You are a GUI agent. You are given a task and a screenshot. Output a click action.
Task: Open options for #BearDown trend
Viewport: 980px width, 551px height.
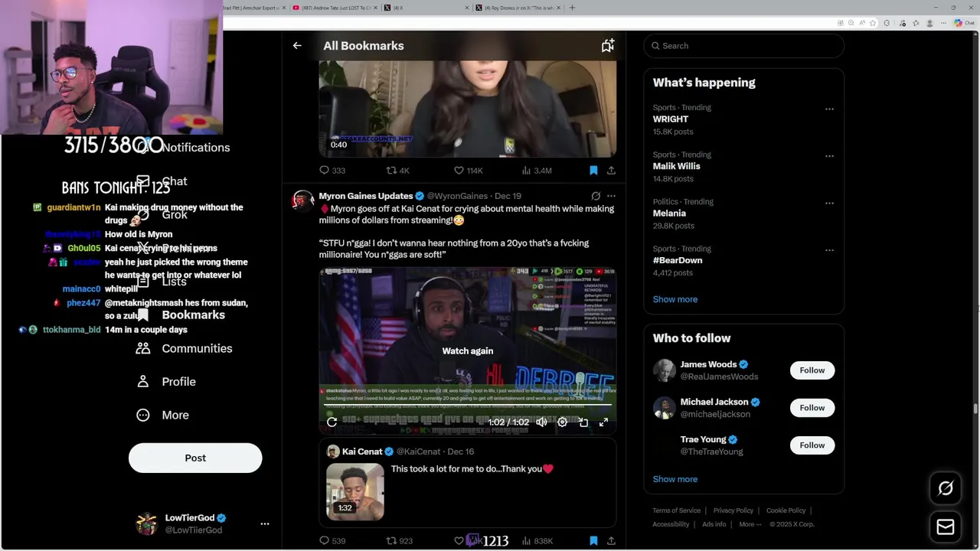pos(829,250)
